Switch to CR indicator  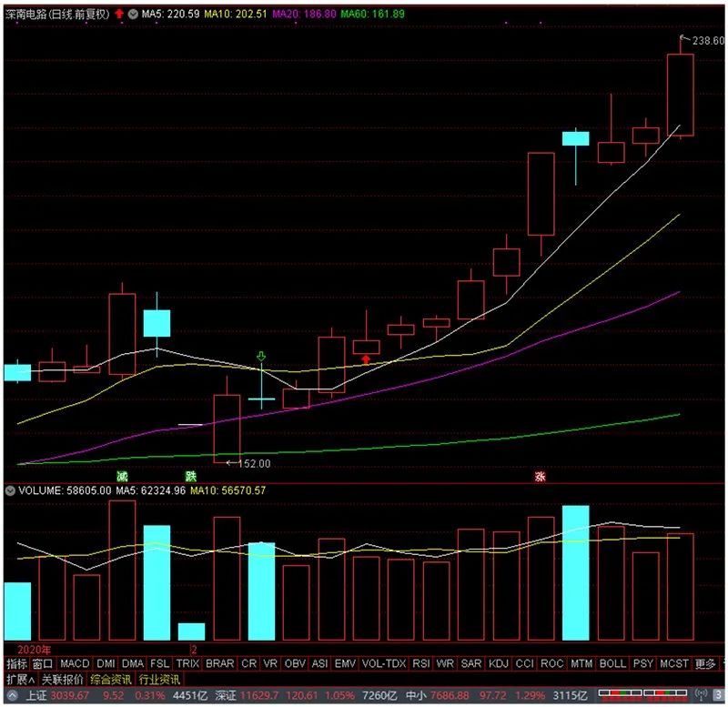click(x=248, y=664)
